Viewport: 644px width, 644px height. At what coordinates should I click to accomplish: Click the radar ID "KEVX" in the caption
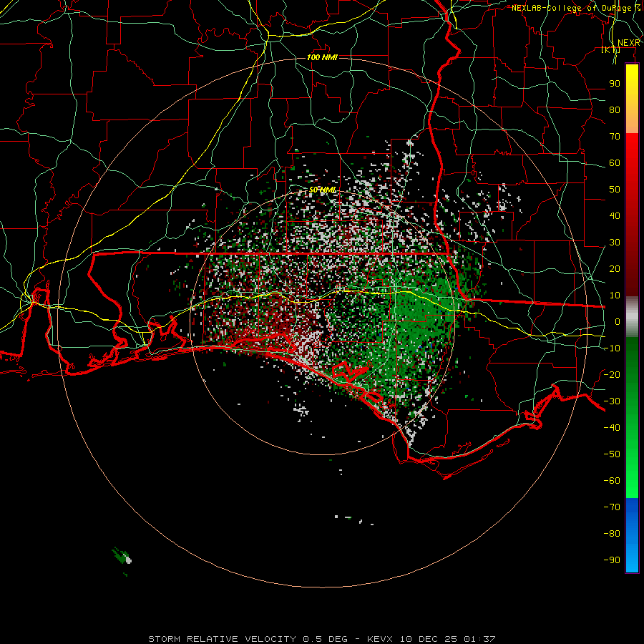(380, 639)
